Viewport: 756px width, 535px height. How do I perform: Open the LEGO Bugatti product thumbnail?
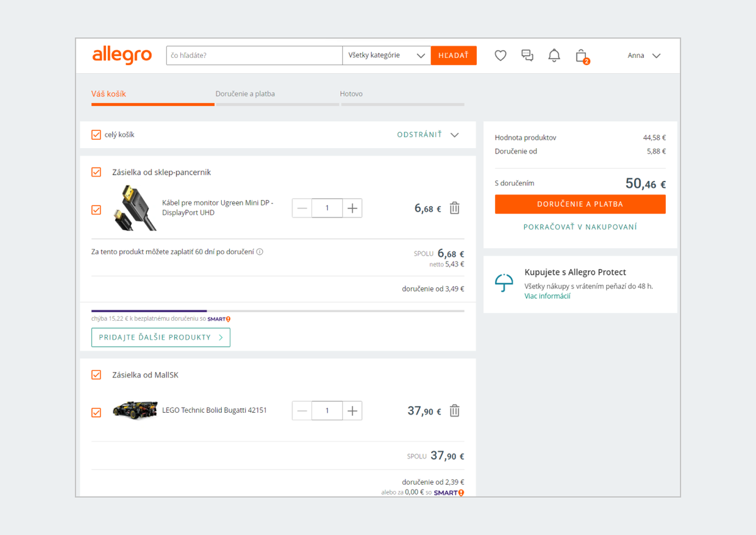tap(135, 410)
